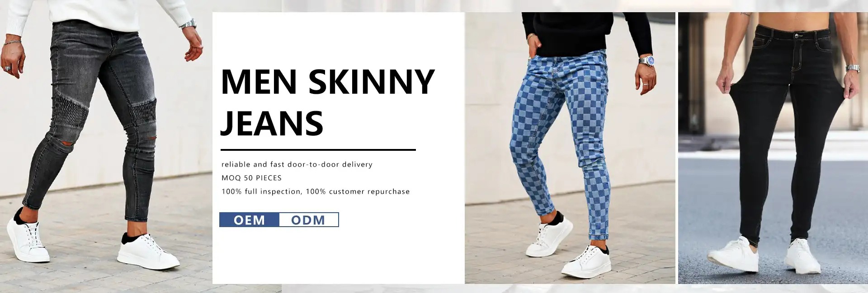Open the black stretch jeans photo

pyautogui.click(x=773, y=148)
